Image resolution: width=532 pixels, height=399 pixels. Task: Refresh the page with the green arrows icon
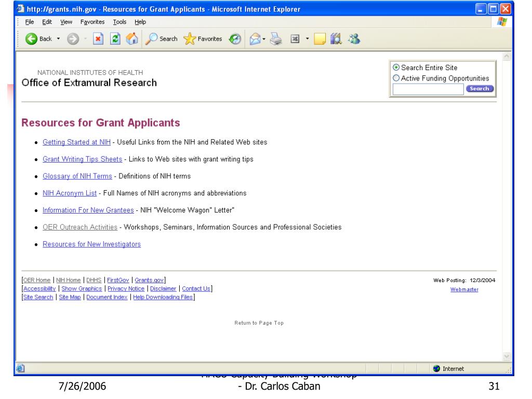click(115, 38)
